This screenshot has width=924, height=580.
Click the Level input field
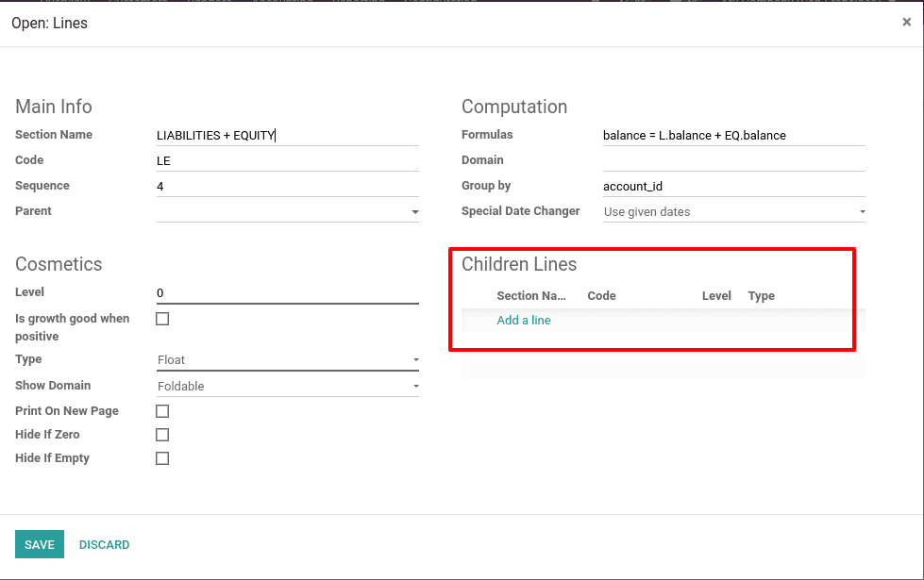pyautogui.click(x=288, y=292)
